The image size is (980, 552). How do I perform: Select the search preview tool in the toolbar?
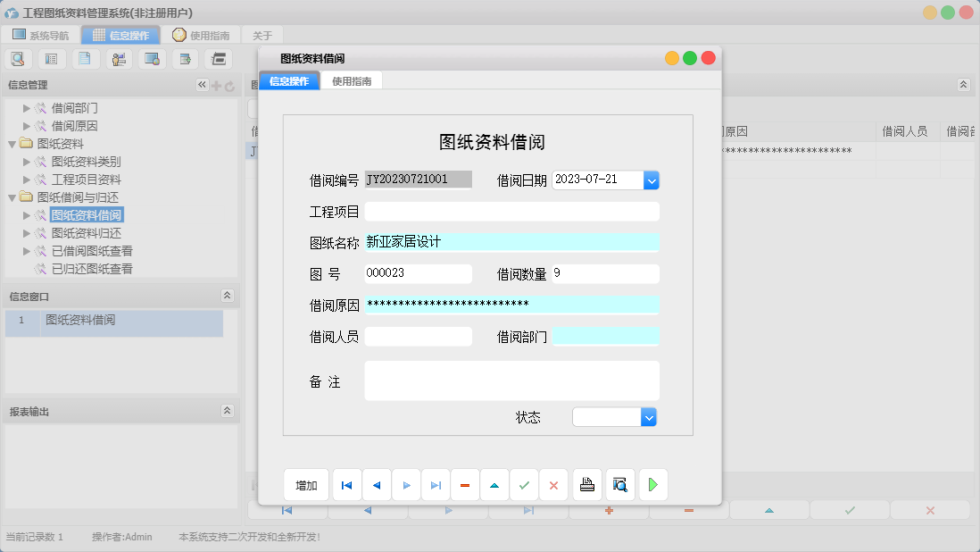tap(19, 58)
